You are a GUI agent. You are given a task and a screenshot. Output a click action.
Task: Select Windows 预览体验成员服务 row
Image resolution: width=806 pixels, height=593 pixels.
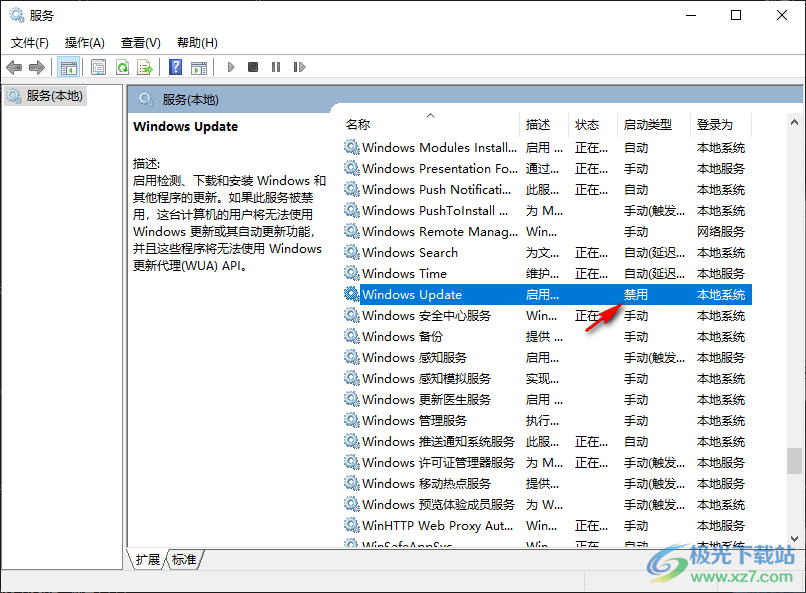click(547, 505)
